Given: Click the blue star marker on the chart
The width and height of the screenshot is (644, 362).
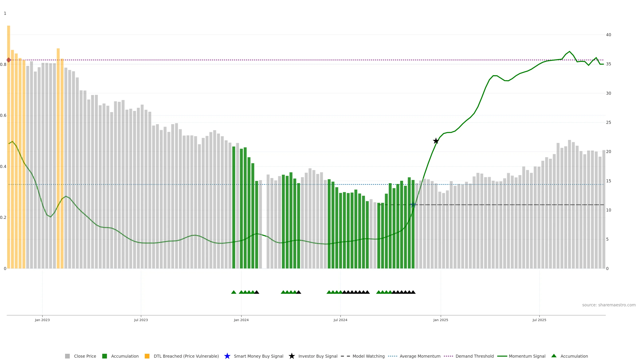Looking at the screenshot, I should [413, 205].
